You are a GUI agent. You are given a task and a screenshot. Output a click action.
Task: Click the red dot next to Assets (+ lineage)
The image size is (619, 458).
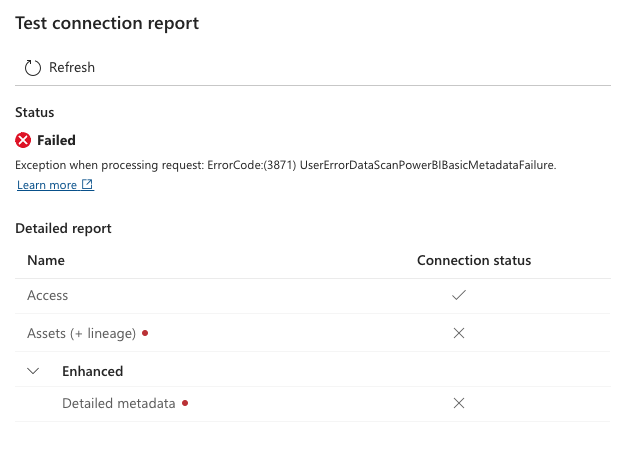point(145,333)
